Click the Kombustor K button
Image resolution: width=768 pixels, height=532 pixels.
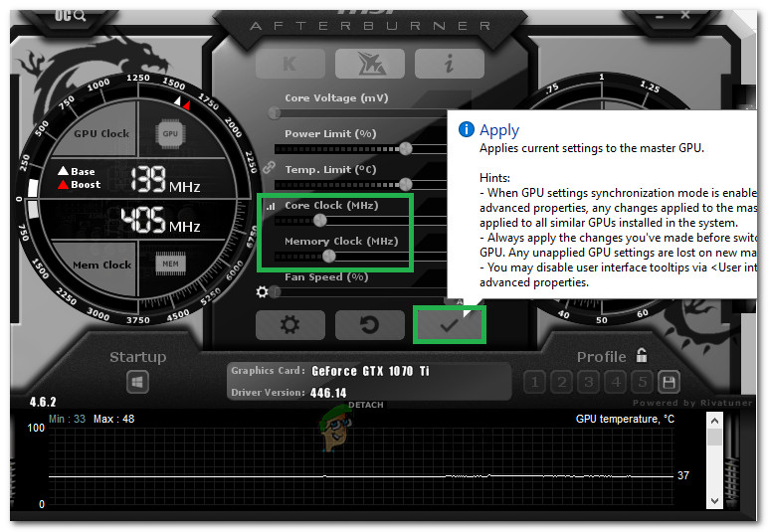point(290,63)
